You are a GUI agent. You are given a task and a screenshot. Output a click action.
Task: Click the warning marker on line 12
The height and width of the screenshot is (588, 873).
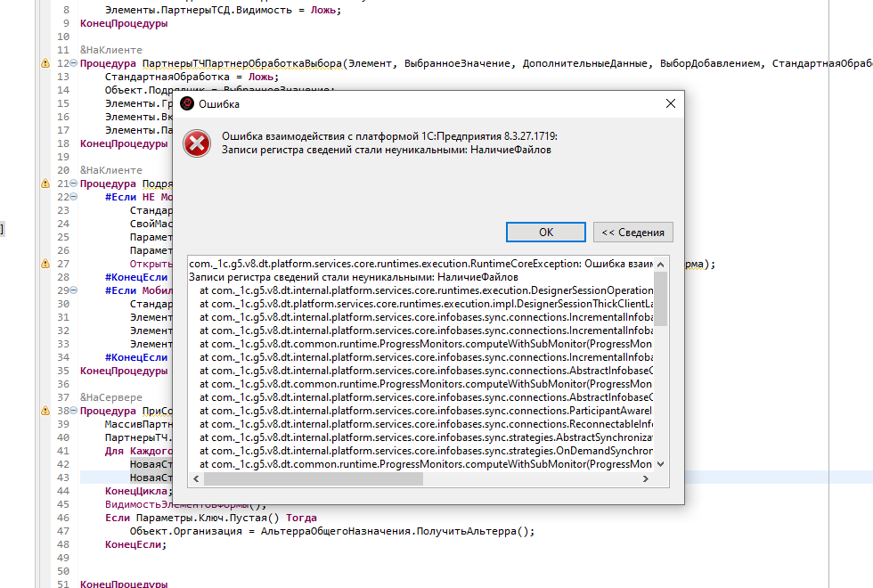click(45, 64)
